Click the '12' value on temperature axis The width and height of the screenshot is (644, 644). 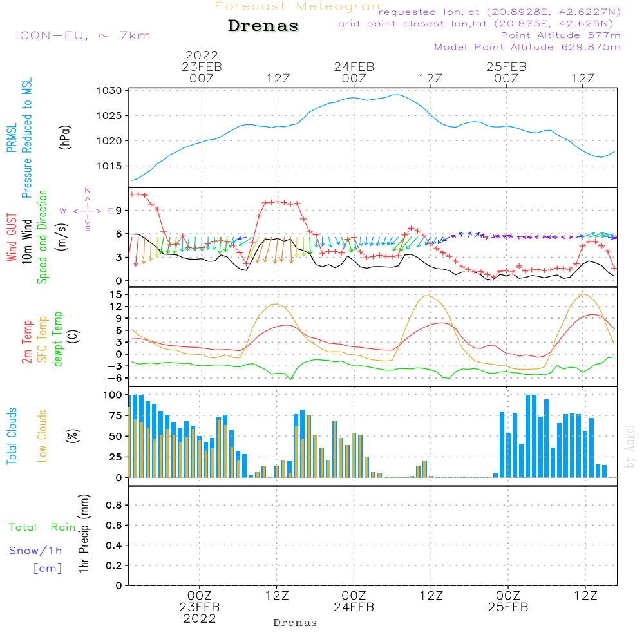click(x=116, y=307)
